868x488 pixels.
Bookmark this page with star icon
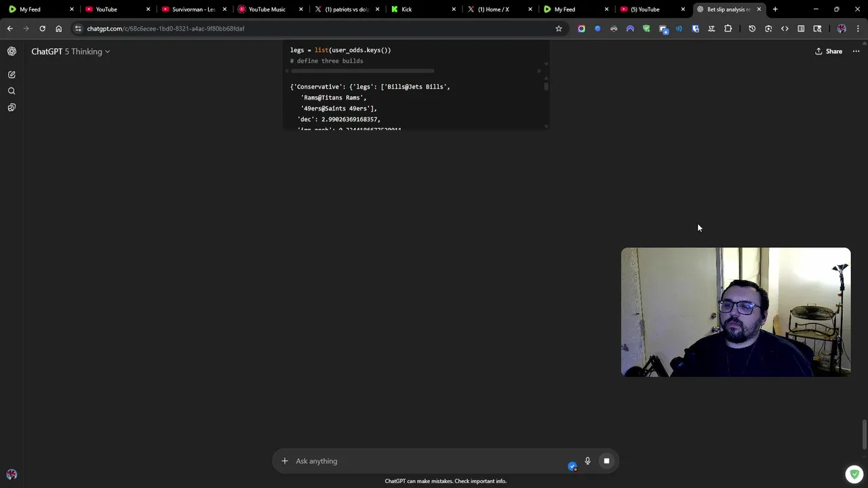(x=559, y=28)
